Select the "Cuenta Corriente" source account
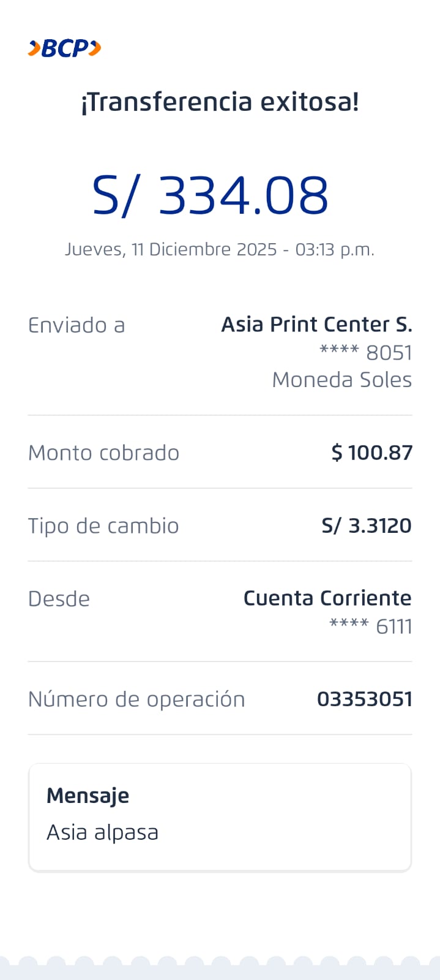This screenshot has width=440, height=980. tap(327, 598)
